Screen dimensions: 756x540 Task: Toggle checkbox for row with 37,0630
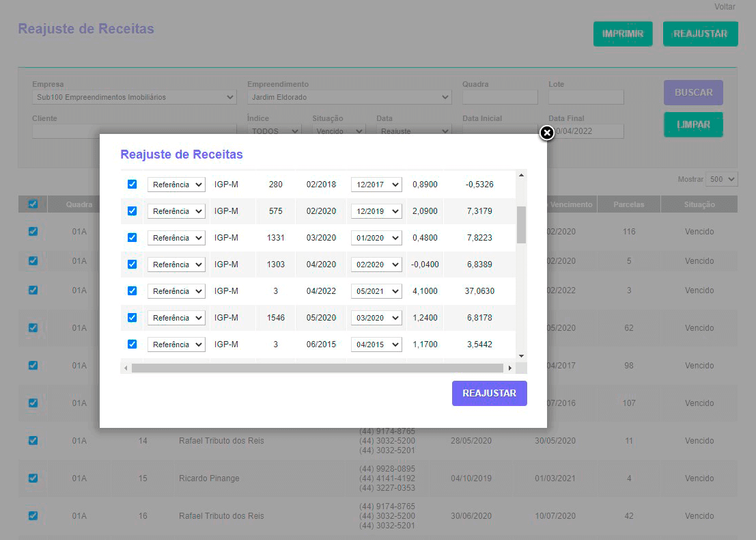[x=132, y=291]
